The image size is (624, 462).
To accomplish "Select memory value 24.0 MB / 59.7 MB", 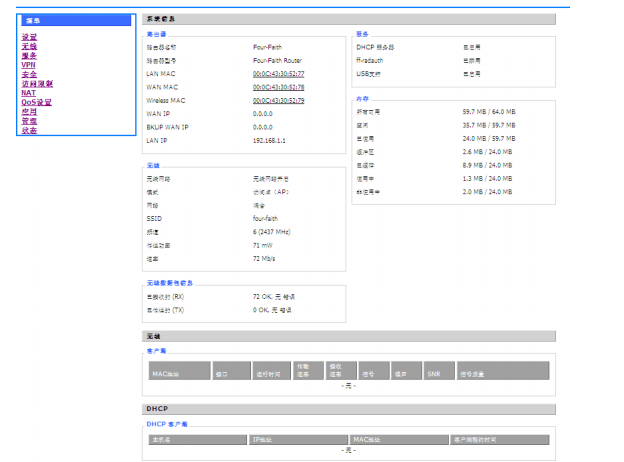I will (x=489, y=138).
